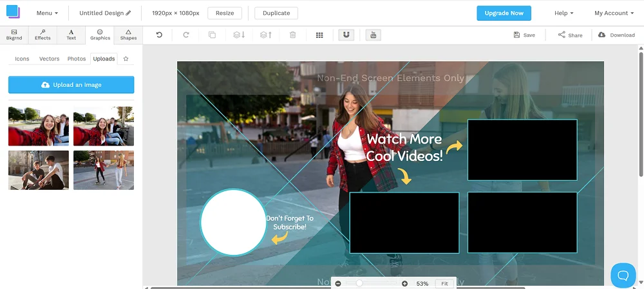Click the zoom in plus icon
Viewport: 644px width, 289px height.
(x=404, y=283)
